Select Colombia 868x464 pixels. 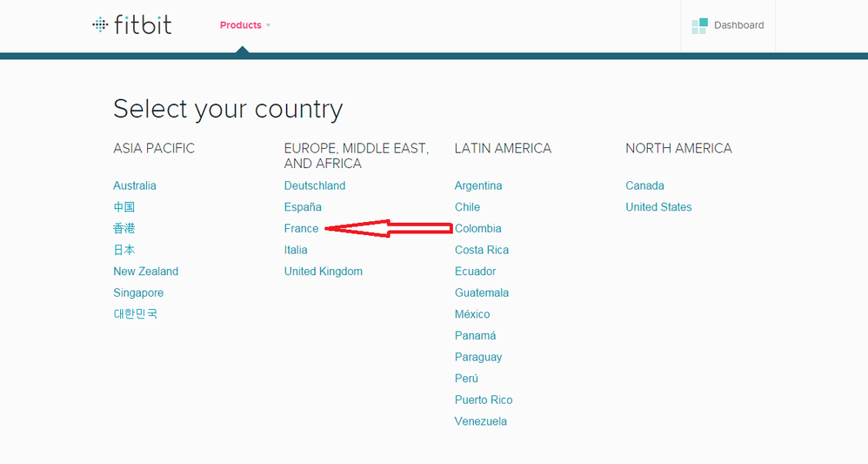(477, 228)
